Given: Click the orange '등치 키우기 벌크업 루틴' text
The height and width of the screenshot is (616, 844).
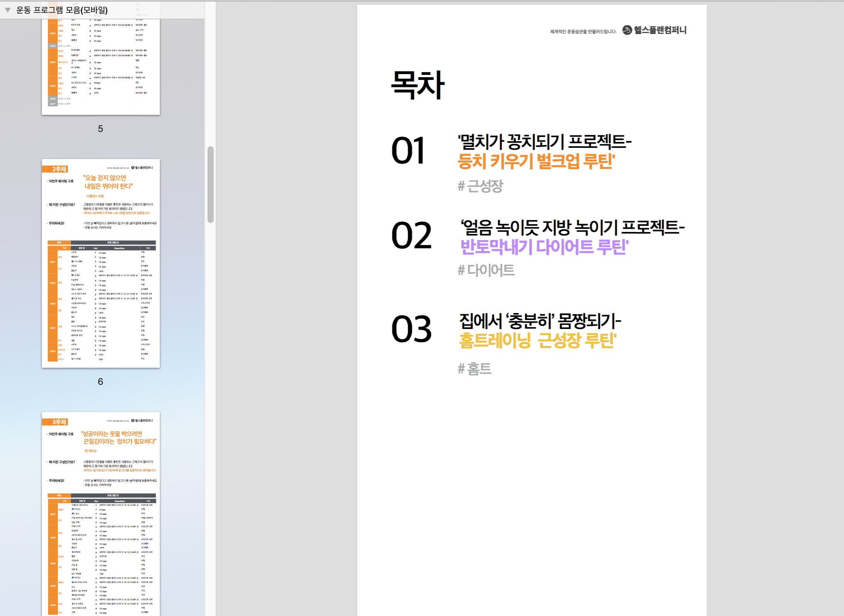Looking at the screenshot, I should coord(536,161).
